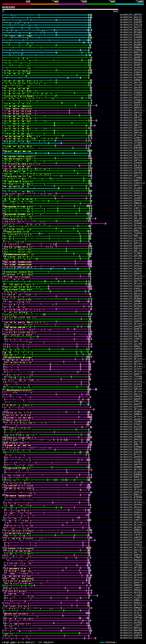Select label UniRef100_Q94ES7

tap(131, 374)
